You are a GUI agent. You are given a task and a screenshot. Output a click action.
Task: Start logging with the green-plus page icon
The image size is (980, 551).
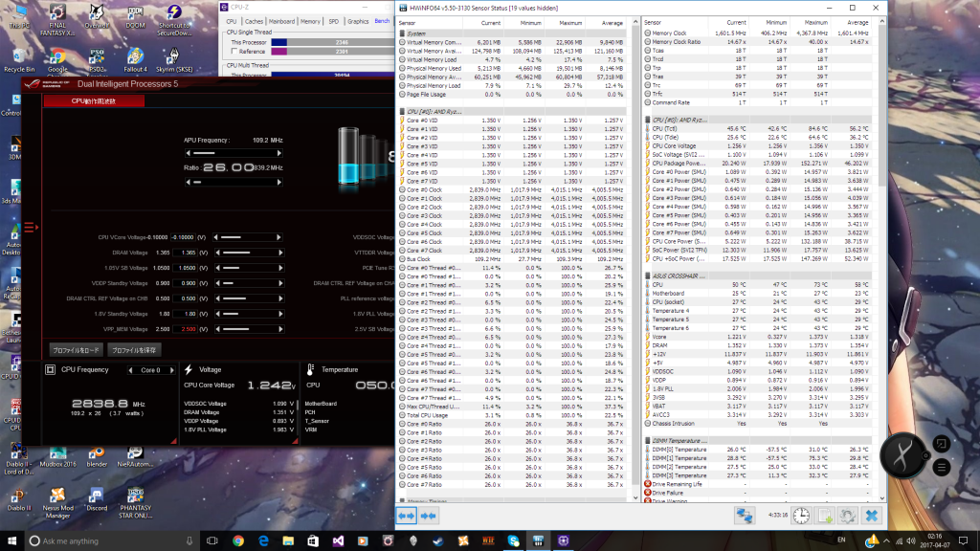(x=824, y=516)
